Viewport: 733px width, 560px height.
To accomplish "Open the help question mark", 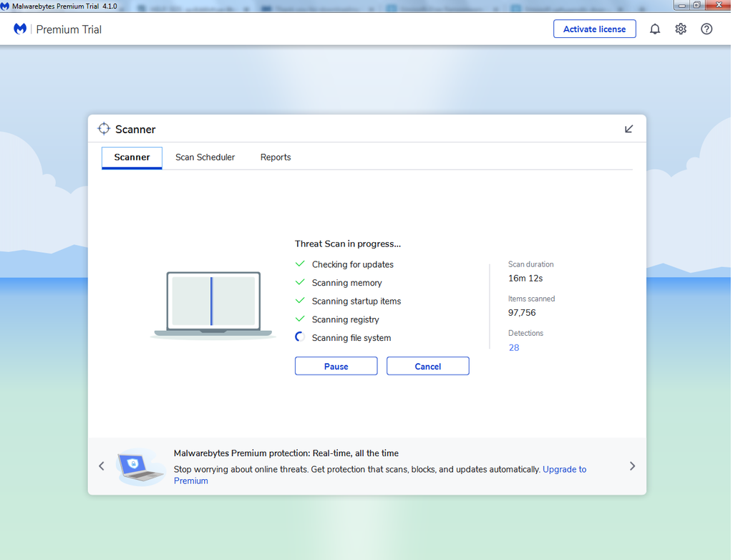I will pyautogui.click(x=707, y=29).
